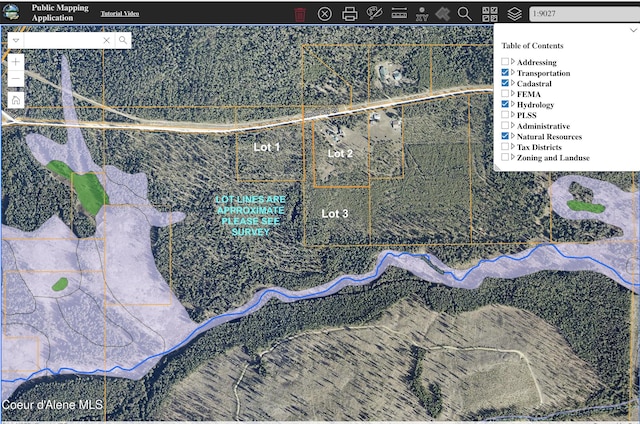Image resolution: width=640 pixels, height=424 pixels.
Task: Expand the Zoning and Landuse group
Action: pos(513,157)
